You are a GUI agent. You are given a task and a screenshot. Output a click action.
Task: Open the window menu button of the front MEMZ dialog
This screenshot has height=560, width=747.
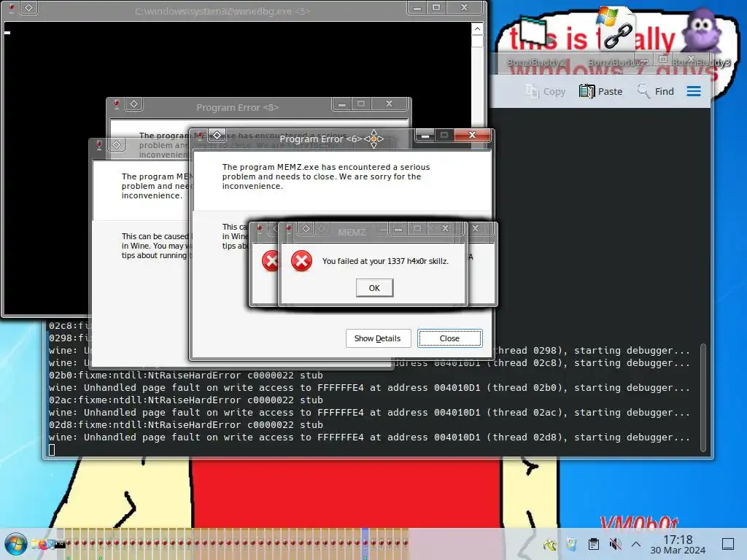click(x=306, y=228)
